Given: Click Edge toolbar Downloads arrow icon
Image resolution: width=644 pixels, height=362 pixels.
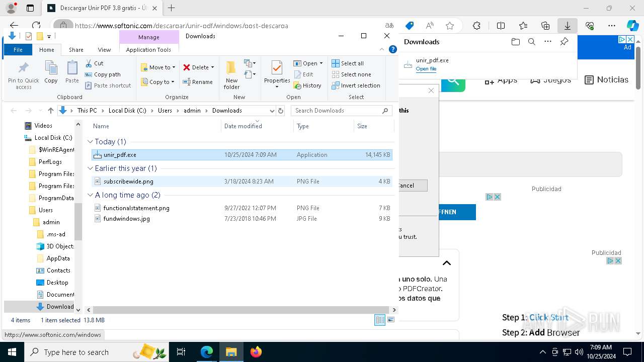Looking at the screenshot, I should point(567,26).
